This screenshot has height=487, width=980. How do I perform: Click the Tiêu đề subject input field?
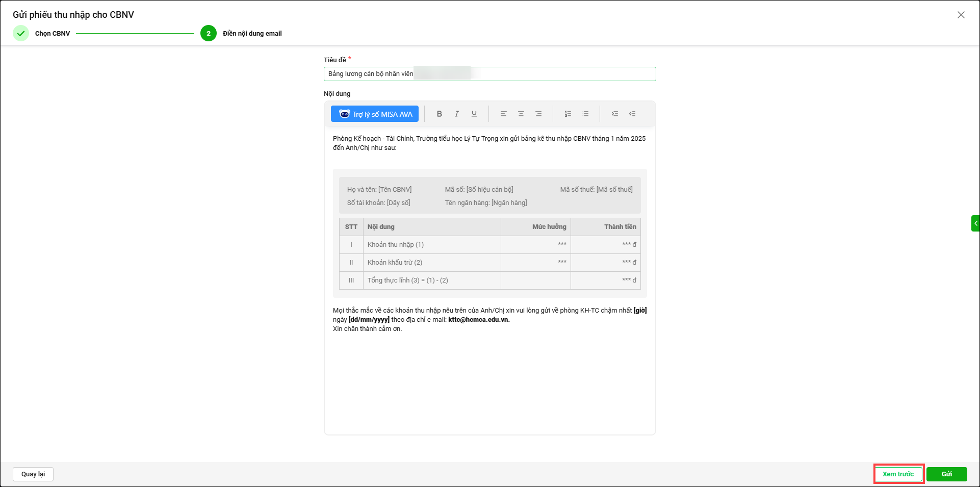point(561,74)
